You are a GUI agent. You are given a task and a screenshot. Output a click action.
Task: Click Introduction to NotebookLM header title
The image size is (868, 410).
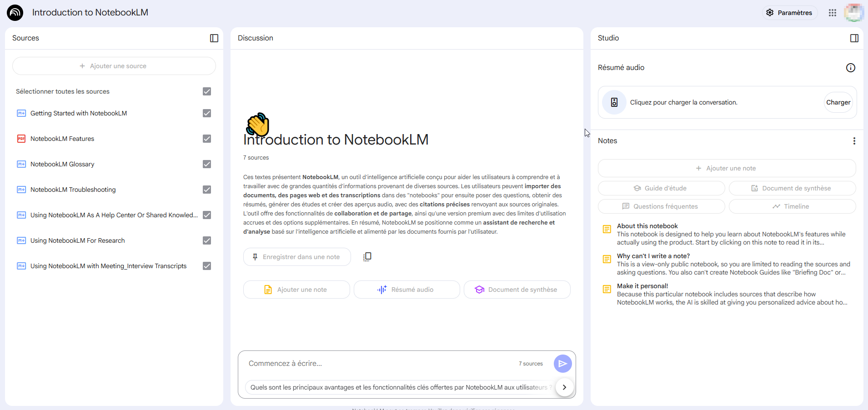[x=90, y=13]
